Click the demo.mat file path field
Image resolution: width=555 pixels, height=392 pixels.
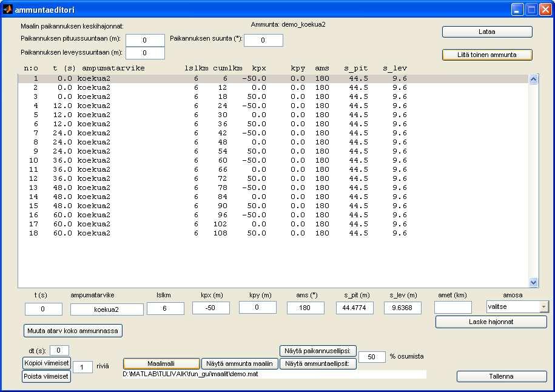click(x=274, y=374)
